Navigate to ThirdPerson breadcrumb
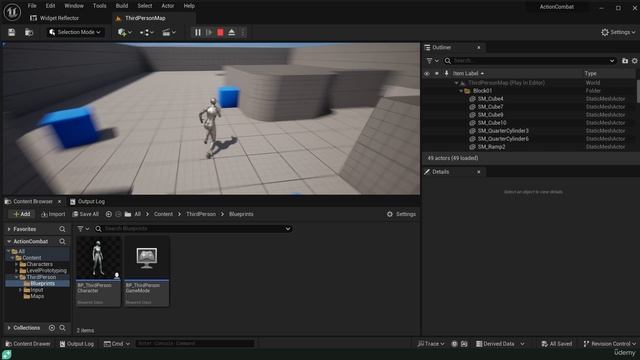The height and width of the screenshot is (360, 640). (201, 214)
